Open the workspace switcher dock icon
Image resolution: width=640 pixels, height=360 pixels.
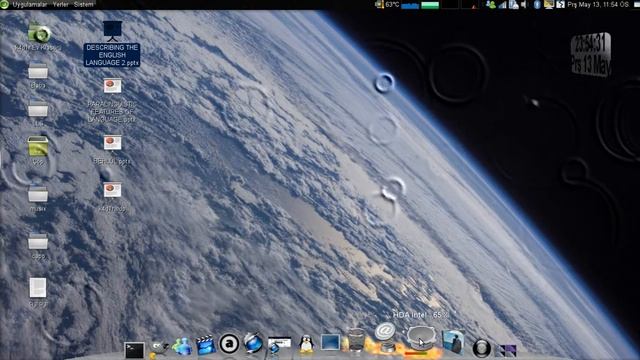(506, 351)
